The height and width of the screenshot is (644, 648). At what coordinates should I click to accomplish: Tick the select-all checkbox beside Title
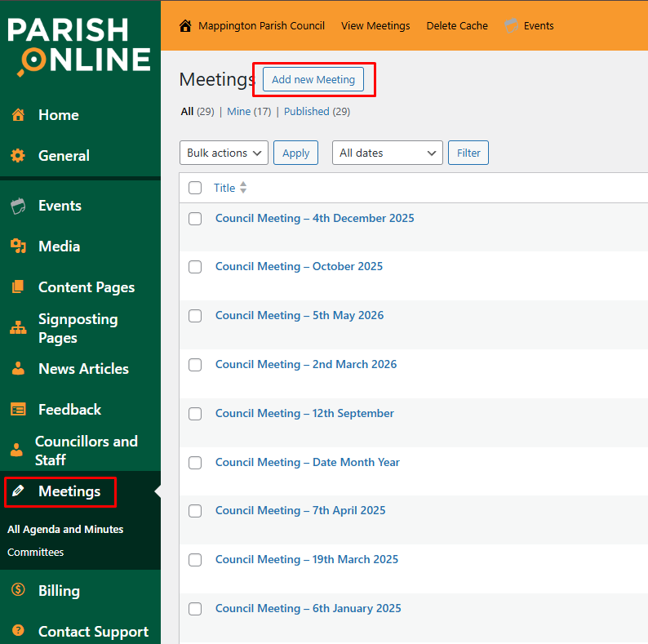pyautogui.click(x=195, y=188)
